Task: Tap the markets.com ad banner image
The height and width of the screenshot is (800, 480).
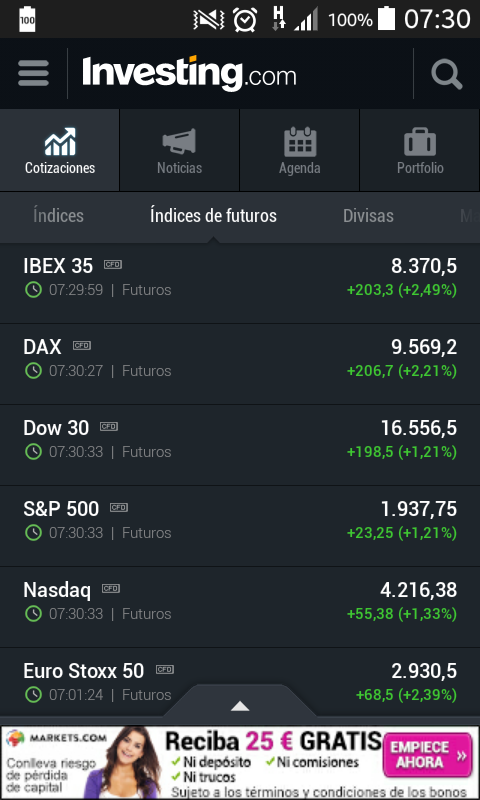Action: (240, 762)
